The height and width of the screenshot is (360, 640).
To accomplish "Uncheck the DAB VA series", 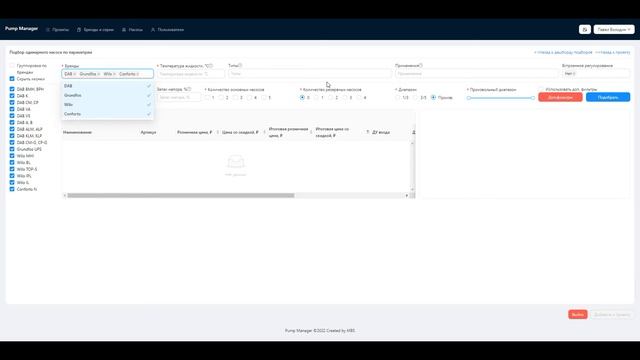I will [x=12, y=109].
